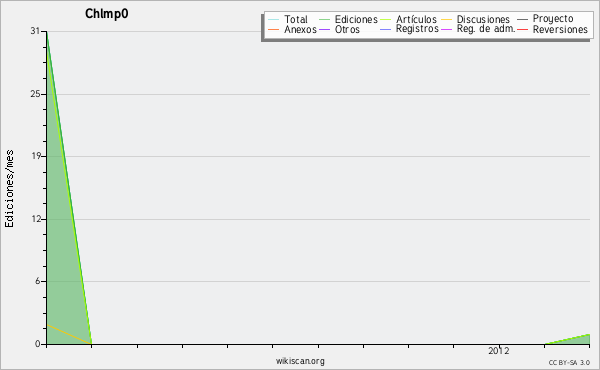The height and width of the screenshot is (370, 600).
Task: Click the y-axis value 25
Action: 35,94
